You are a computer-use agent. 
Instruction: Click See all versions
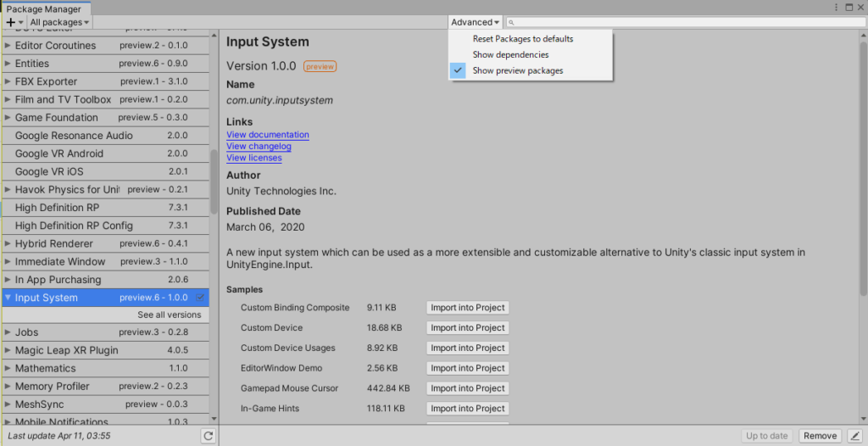[x=170, y=315]
